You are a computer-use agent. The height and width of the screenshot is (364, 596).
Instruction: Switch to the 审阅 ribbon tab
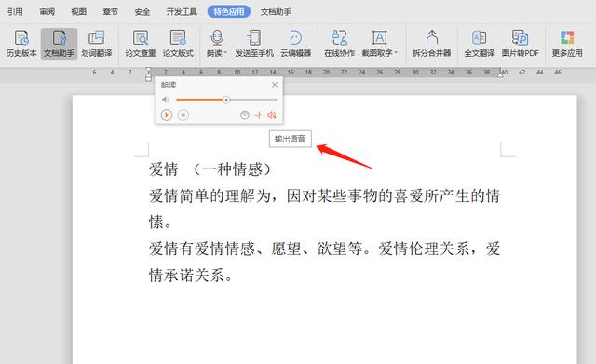(47, 12)
